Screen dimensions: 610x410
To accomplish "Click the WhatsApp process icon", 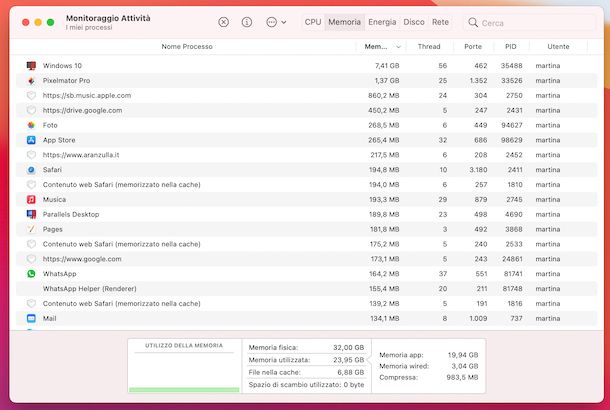I will point(31,273).
